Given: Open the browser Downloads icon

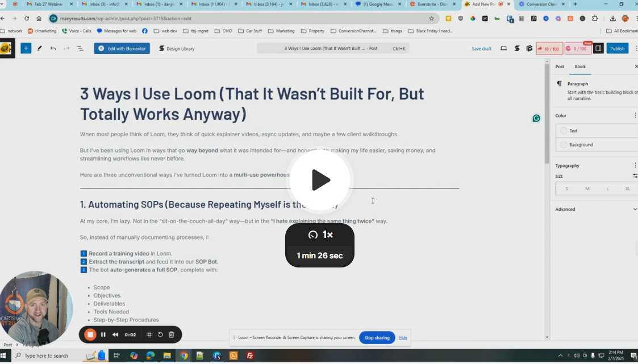Looking at the screenshot, I should click(613, 18).
